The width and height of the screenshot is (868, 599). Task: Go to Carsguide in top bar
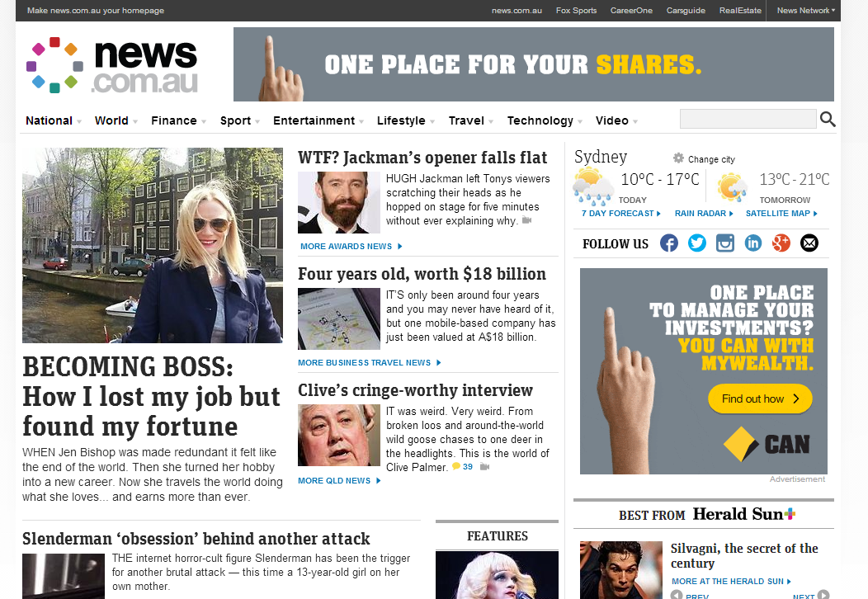coord(686,11)
